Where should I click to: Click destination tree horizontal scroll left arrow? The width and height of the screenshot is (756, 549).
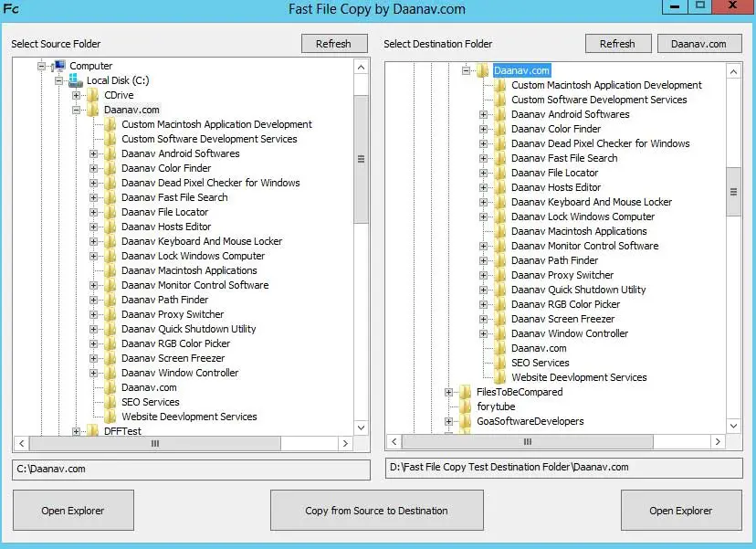coord(394,441)
